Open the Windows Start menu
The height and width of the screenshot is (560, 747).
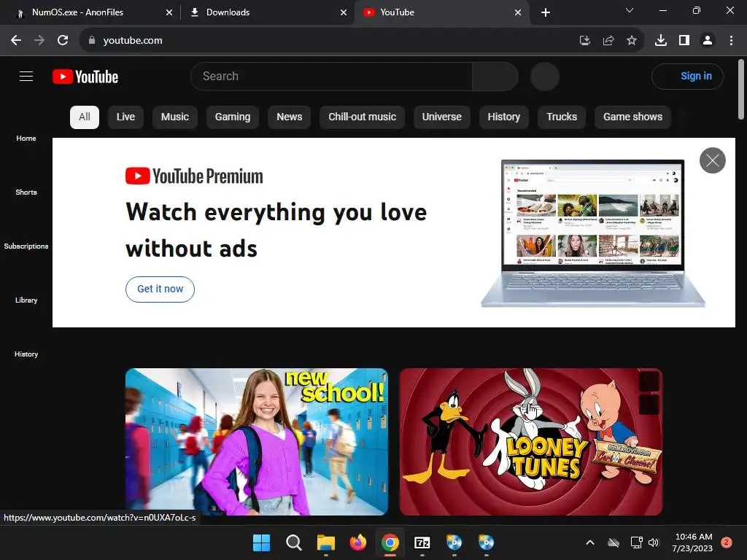click(x=261, y=542)
